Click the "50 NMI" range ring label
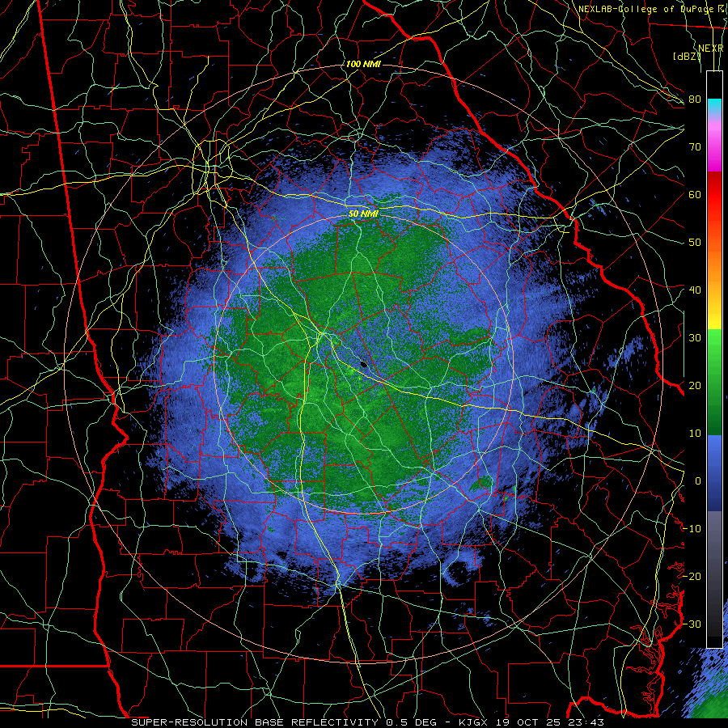 (x=363, y=214)
